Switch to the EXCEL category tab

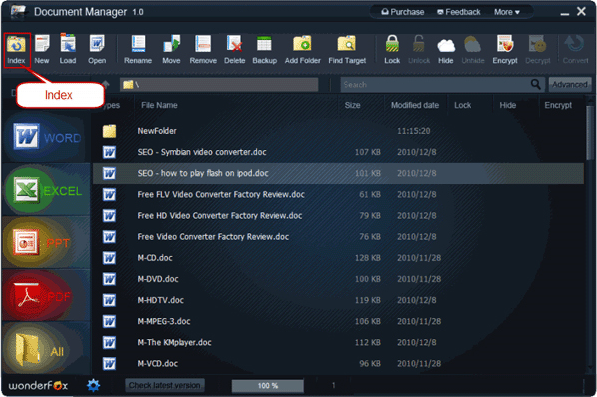tap(46, 190)
